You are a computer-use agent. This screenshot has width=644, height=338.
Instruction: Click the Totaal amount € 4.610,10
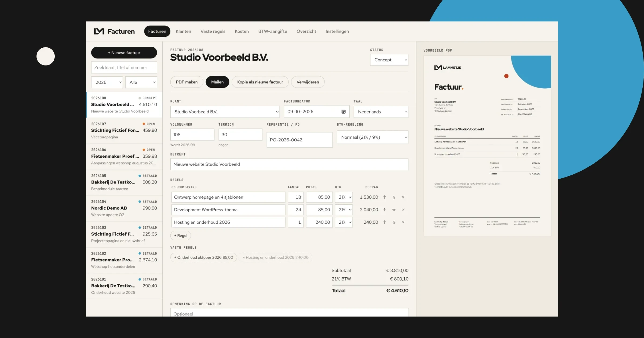tap(397, 291)
